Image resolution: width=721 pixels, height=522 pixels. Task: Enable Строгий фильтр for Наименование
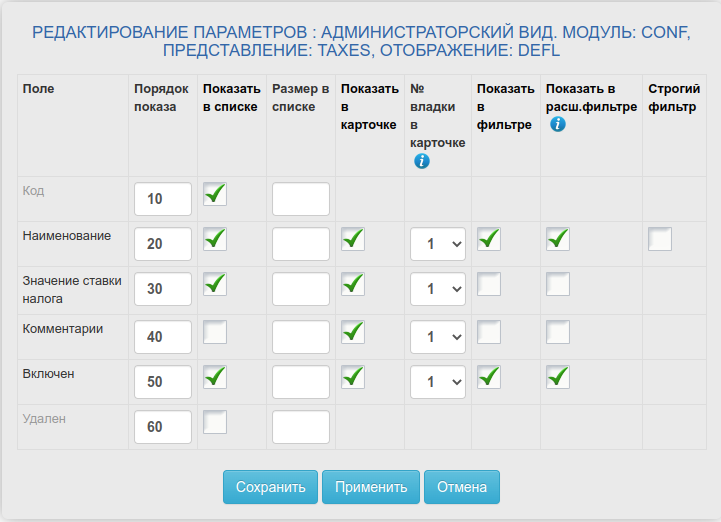[x=659, y=239]
